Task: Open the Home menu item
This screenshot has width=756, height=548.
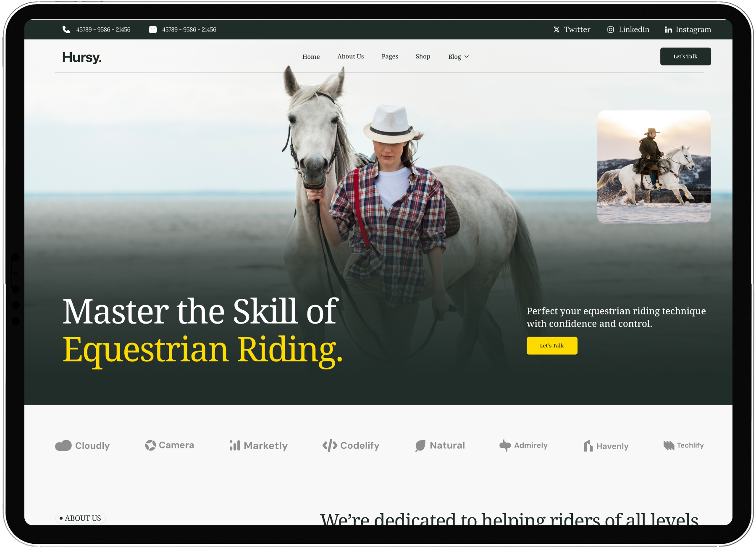Action: [x=311, y=57]
